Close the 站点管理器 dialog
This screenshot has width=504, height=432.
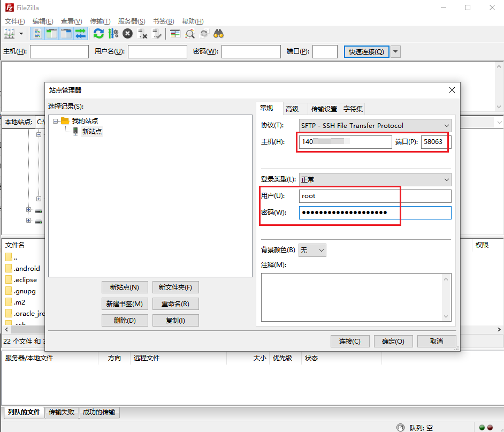click(452, 90)
